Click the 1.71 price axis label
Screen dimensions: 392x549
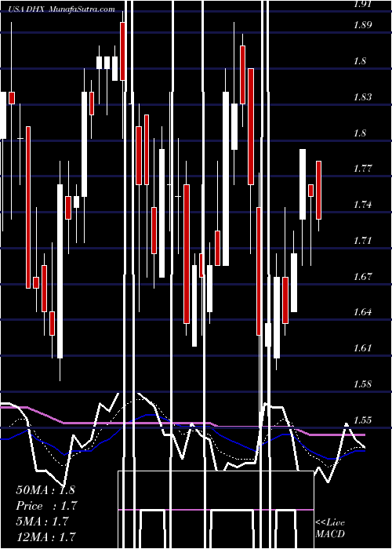pyautogui.click(x=362, y=241)
